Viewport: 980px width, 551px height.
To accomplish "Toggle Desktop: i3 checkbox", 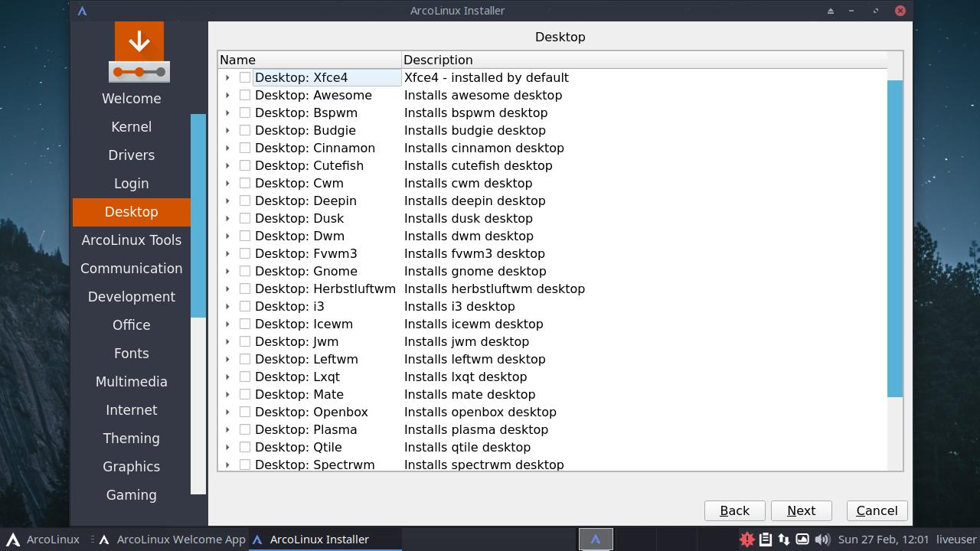I will pos(245,306).
